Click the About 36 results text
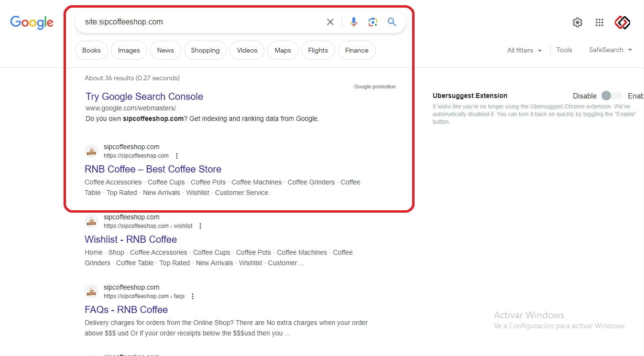The image size is (644, 356). tap(132, 78)
